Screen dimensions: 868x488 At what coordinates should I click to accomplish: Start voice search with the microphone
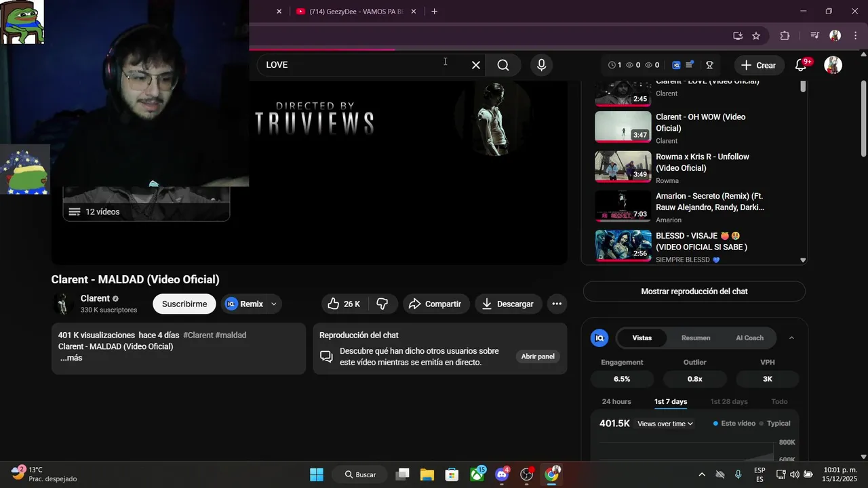[x=541, y=65]
